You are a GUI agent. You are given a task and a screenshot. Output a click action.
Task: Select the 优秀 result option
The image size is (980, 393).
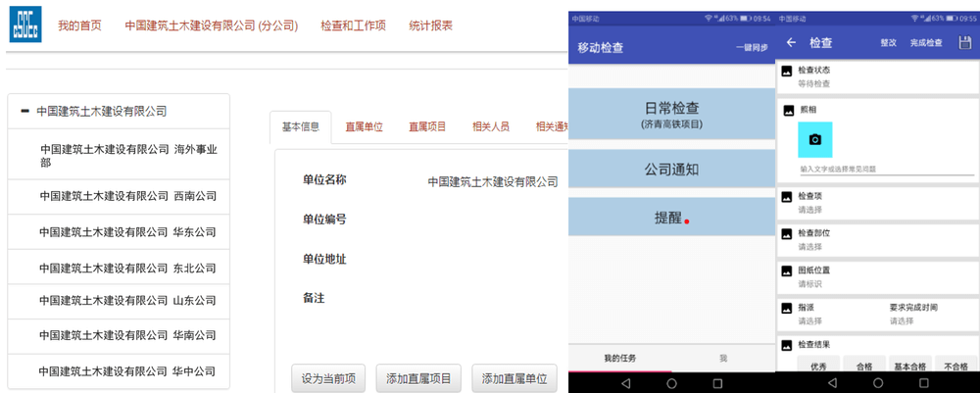pyautogui.click(x=818, y=366)
